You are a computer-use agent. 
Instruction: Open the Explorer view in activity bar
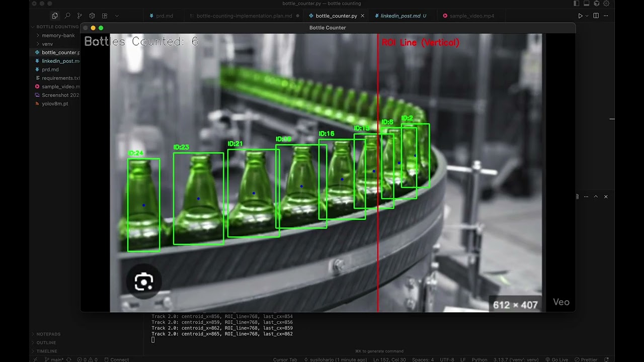tap(55, 16)
